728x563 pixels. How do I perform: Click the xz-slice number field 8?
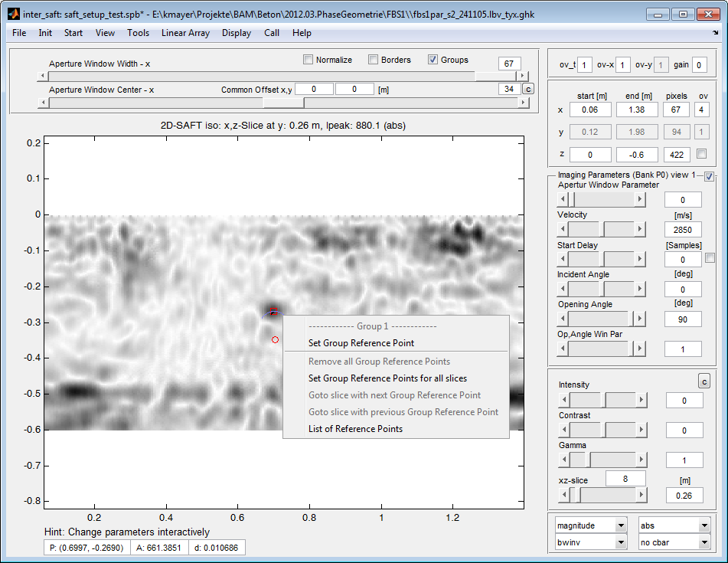click(x=625, y=479)
